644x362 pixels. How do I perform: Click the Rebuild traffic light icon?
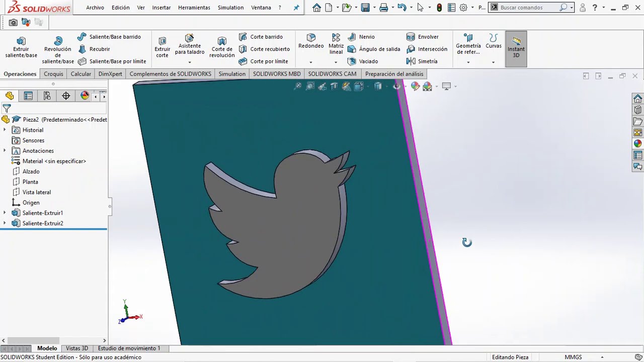439,8
